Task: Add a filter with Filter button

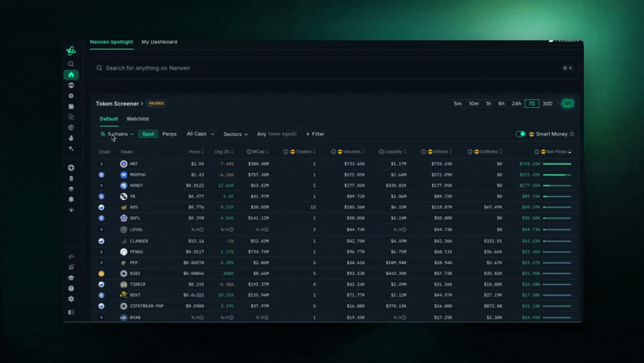Action: coord(315,134)
